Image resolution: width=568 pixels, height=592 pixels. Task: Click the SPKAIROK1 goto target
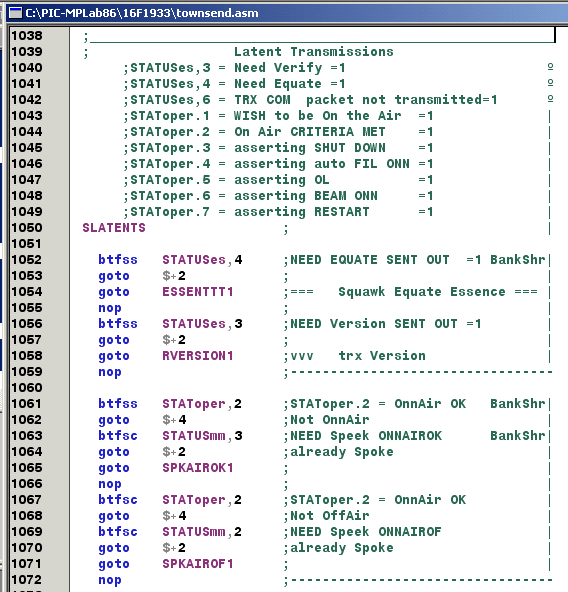tap(198, 468)
